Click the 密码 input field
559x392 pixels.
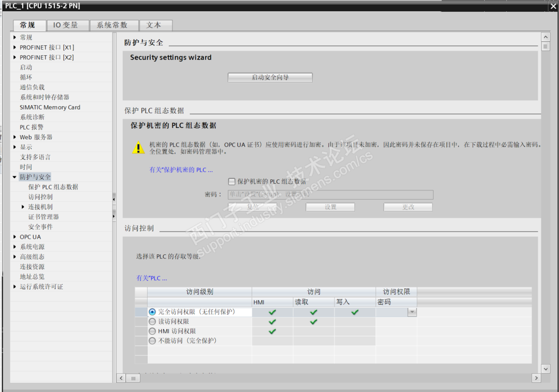pyautogui.click(x=330, y=194)
